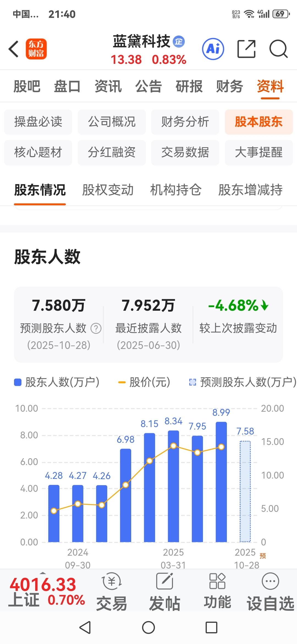Switch to the 股吧 tab

[27, 86]
